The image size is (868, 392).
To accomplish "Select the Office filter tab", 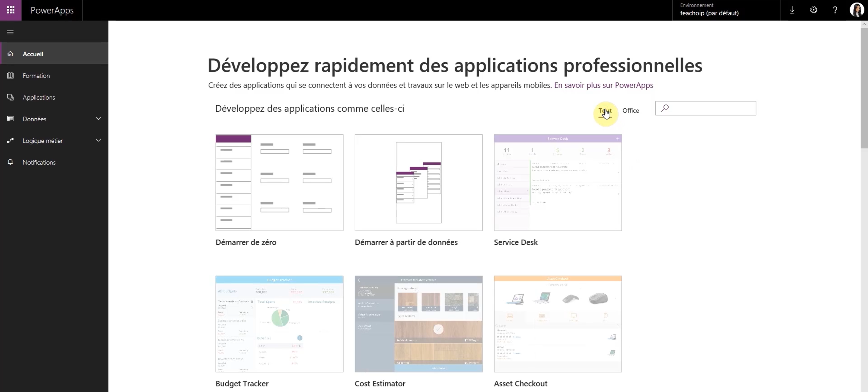I will pos(630,111).
